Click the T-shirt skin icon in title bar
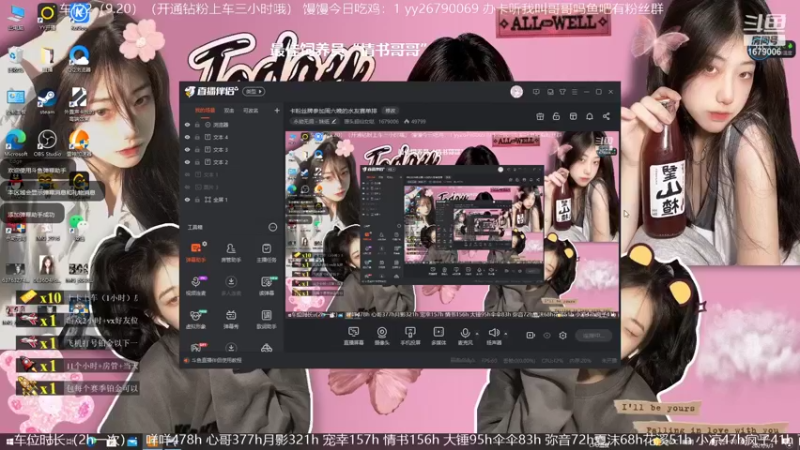The height and width of the screenshot is (450, 800). [x=562, y=92]
